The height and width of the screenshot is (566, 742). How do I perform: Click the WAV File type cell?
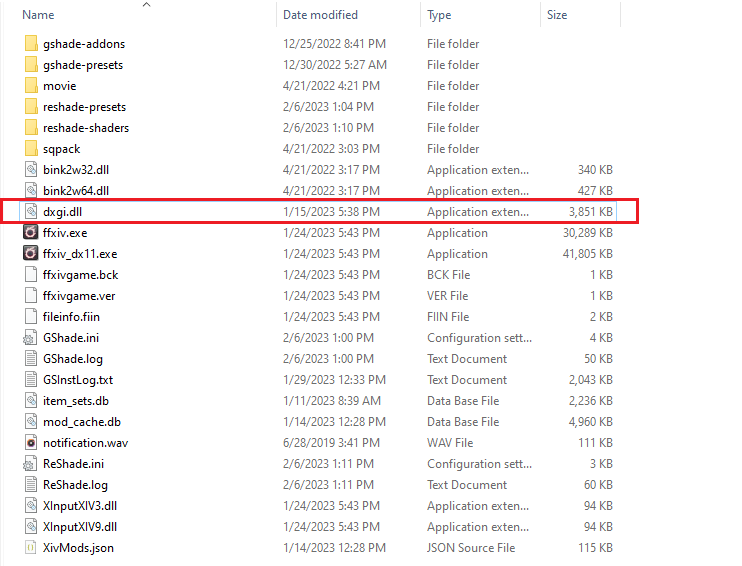coord(450,443)
